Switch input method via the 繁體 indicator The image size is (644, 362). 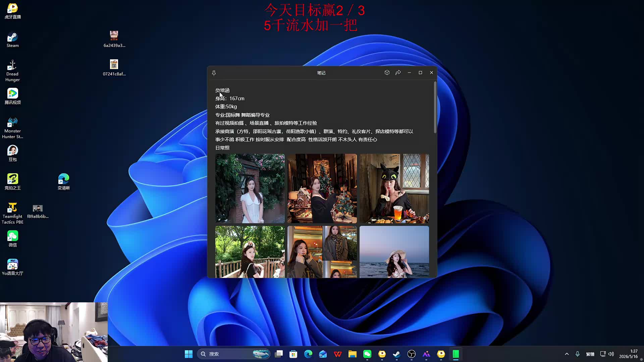click(590, 354)
